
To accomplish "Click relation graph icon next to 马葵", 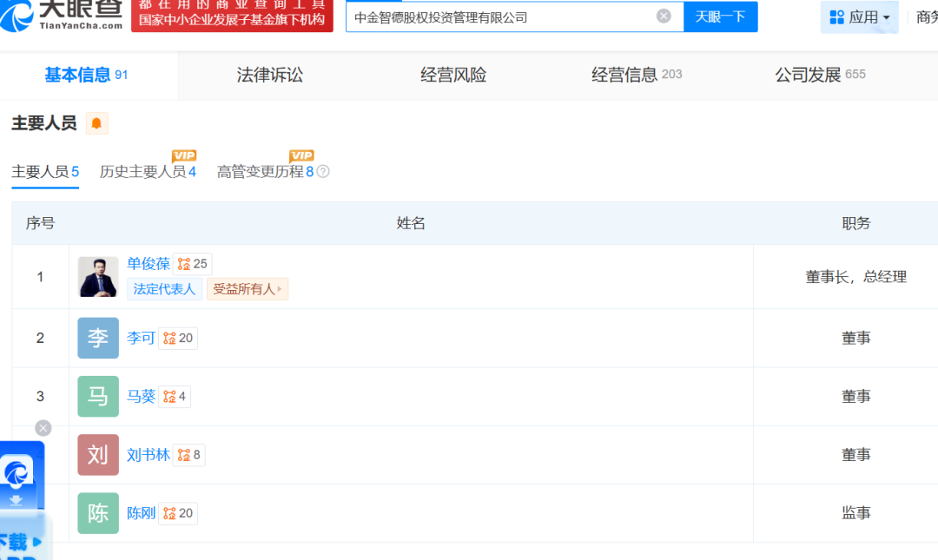I will pos(169,397).
